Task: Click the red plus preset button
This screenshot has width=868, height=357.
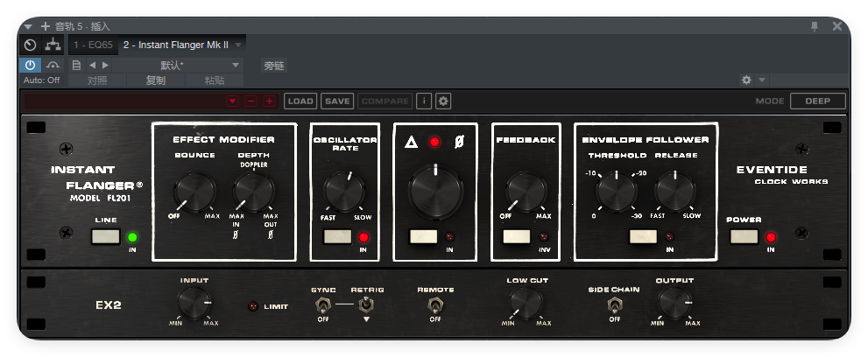Action: pyautogui.click(x=270, y=101)
